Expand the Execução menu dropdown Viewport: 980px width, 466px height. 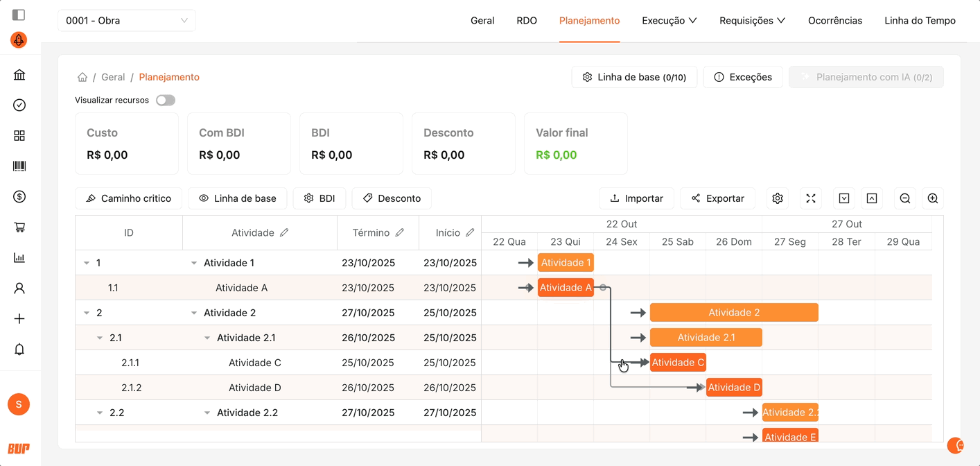click(669, 21)
